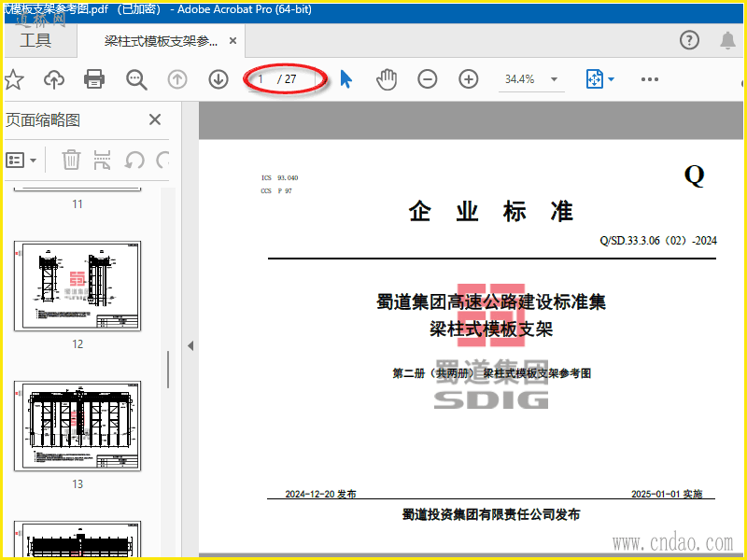
Task: Click the subtitle 梁柱式模板支架
Action: [491, 329]
